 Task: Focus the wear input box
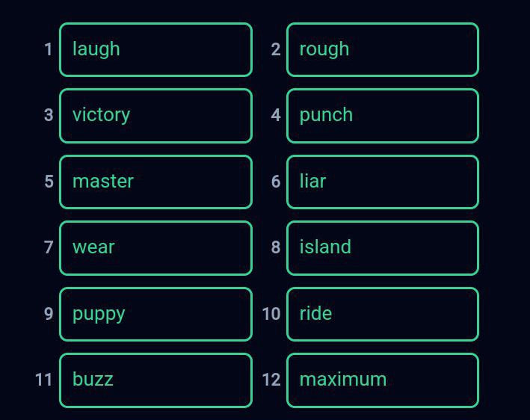point(155,247)
